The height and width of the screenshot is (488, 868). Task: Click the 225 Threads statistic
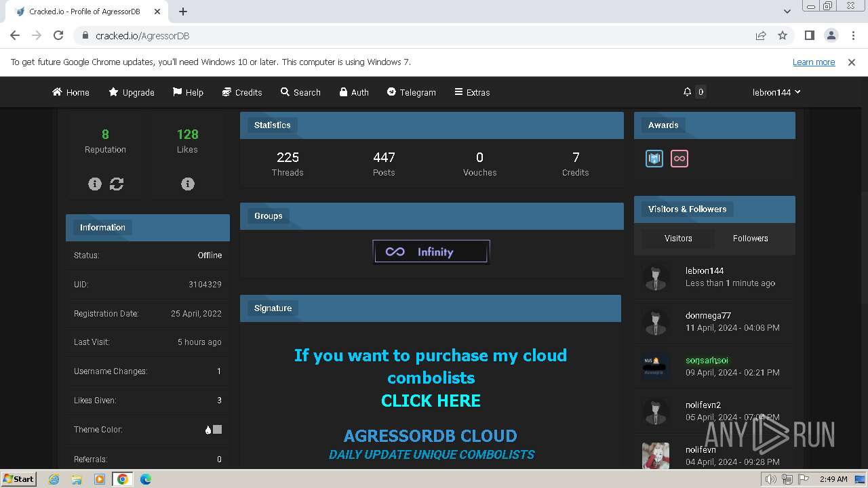click(x=288, y=163)
